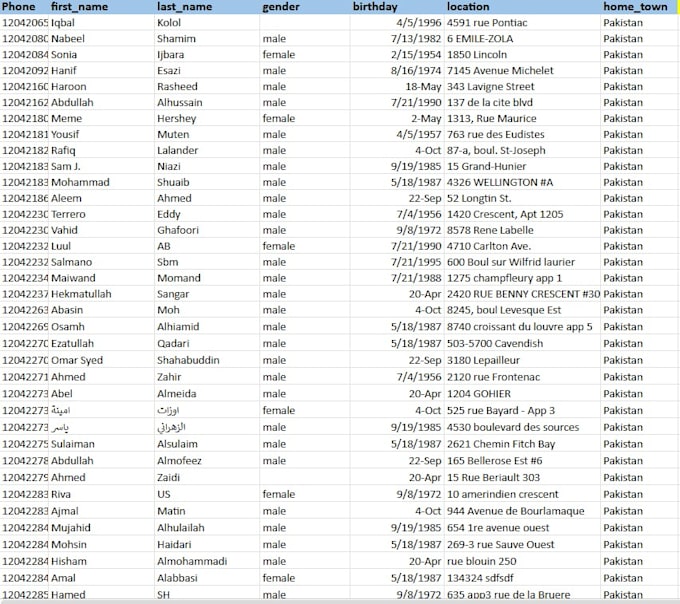Select the location '6 EMILE-ZOLA'
680x604 pixels.
[480, 39]
